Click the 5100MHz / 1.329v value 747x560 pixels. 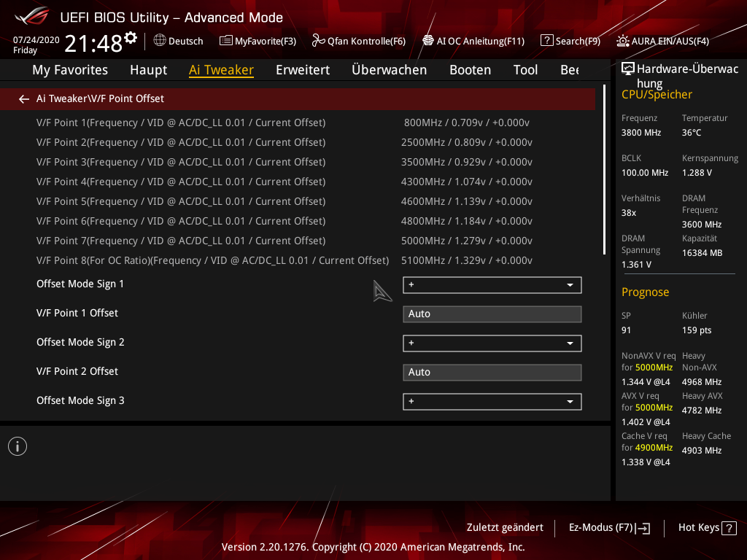click(x=466, y=260)
